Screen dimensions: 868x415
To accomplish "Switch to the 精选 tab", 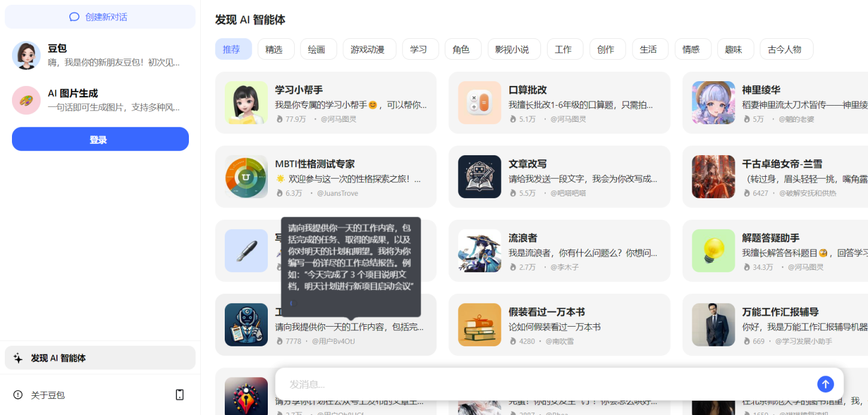I will pyautogui.click(x=276, y=49).
